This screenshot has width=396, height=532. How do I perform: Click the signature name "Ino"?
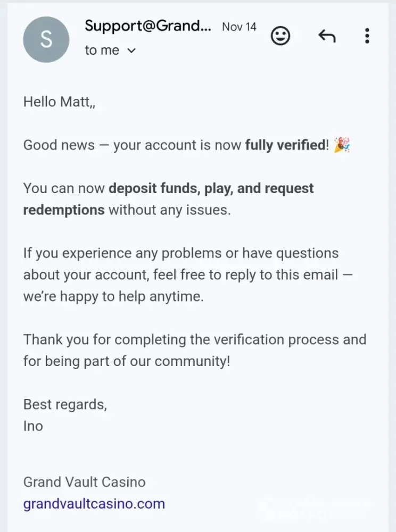point(33,426)
